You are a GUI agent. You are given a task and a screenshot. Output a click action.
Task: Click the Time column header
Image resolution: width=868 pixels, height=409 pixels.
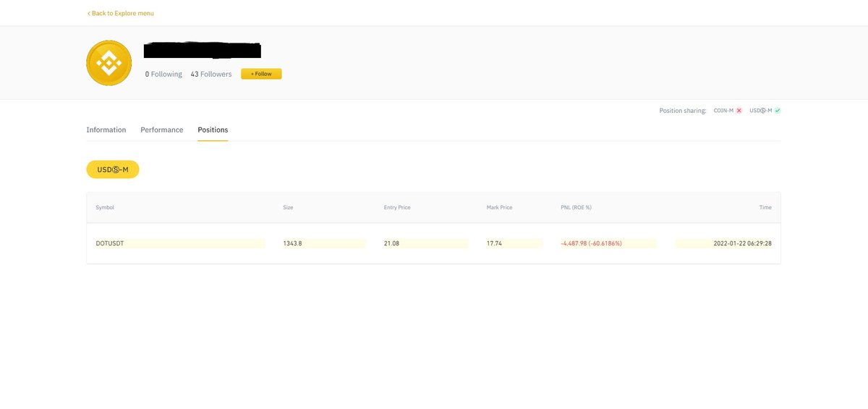[765, 208]
